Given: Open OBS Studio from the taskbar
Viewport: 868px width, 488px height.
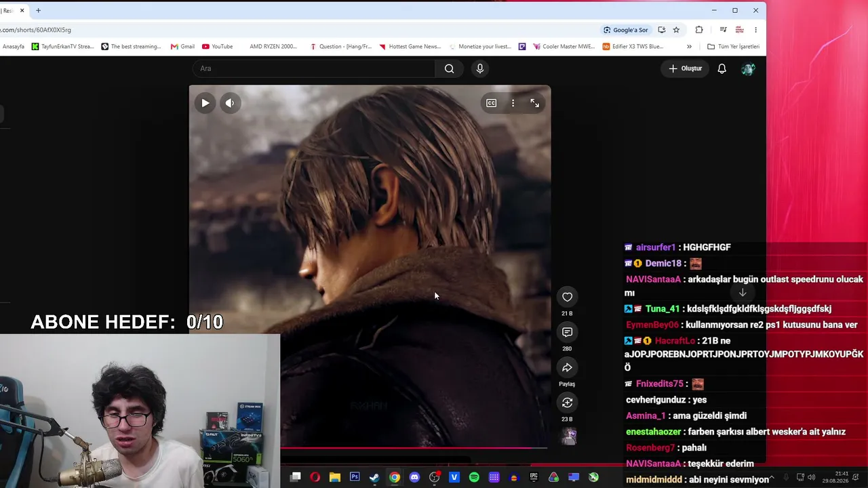Looking at the screenshot, I should [435, 477].
